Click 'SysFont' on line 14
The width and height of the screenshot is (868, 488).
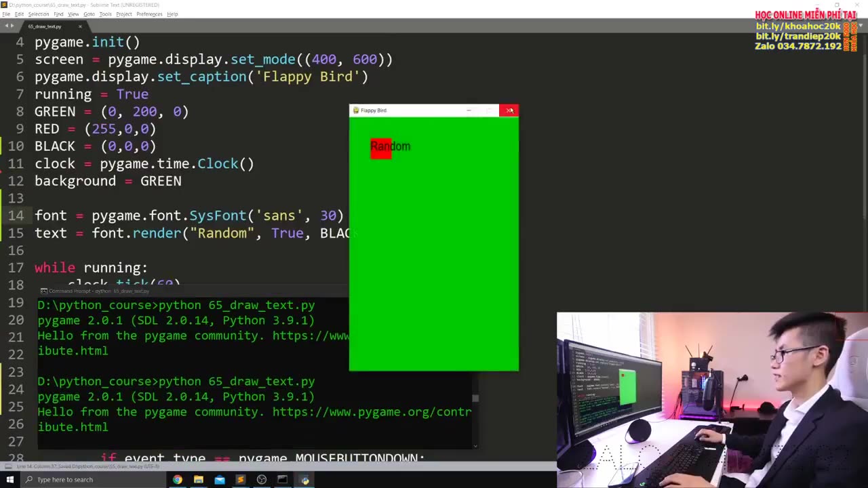[x=218, y=216]
